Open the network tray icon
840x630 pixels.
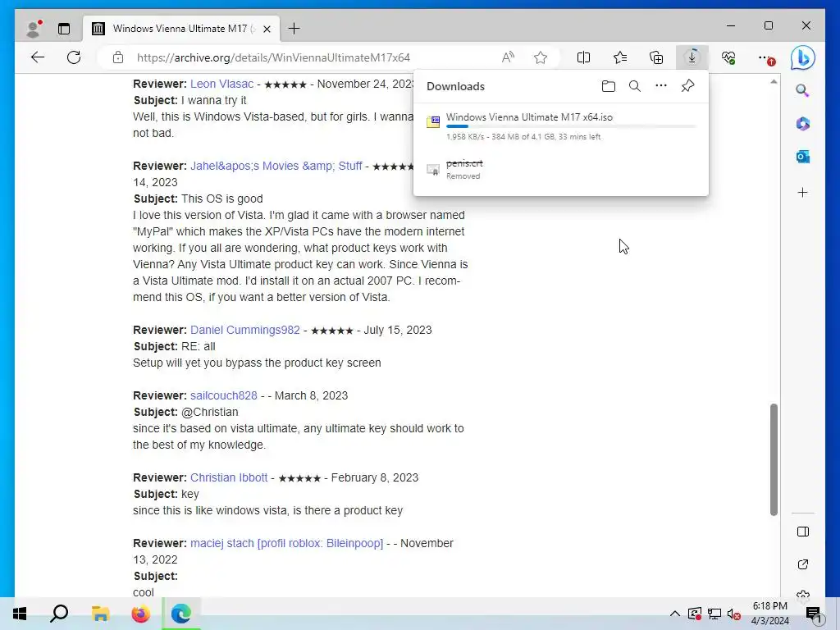[x=714, y=614]
